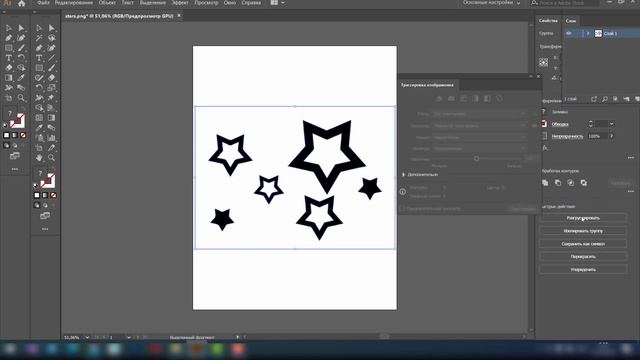Click the Unite pathfinder icon
The height and width of the screenshot is (360, 640).
[545, 183]
